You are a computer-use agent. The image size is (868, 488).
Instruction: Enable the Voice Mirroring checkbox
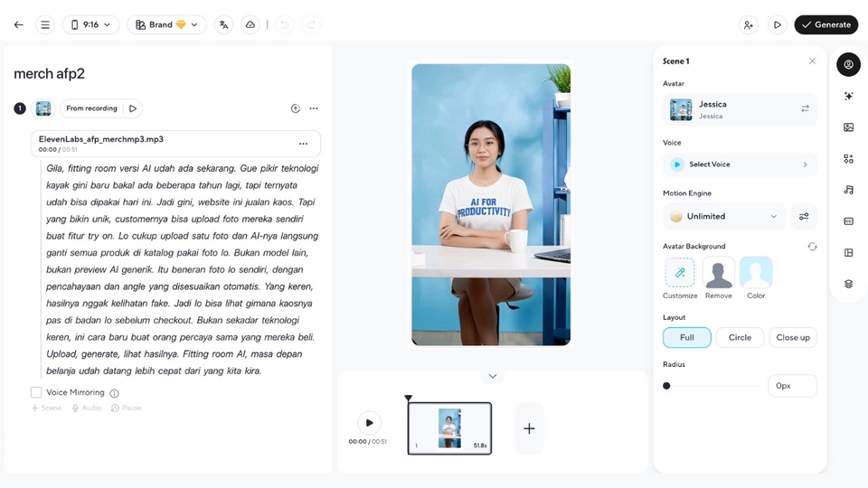coord(36,392)
